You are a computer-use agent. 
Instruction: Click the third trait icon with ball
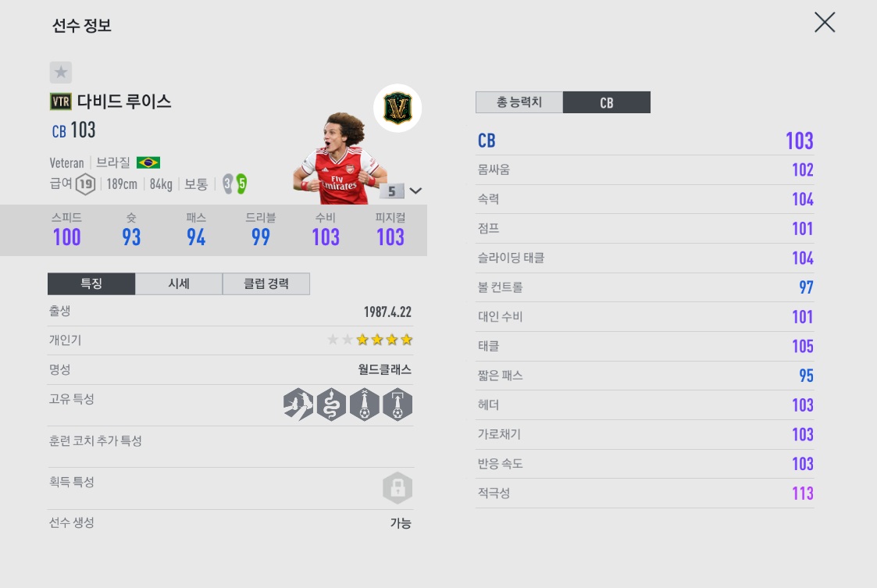[364, 404]
